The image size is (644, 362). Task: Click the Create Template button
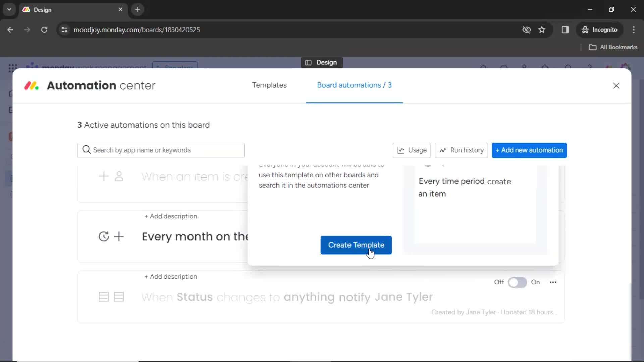point(356,245)
